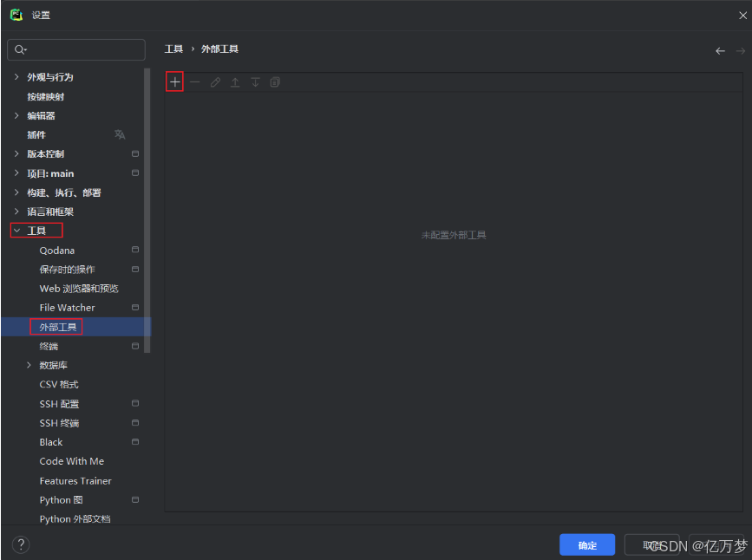This screenshot has height=560, width=752.
Task: Toggle the File Watcher settings switch
Action: point(136,307)
